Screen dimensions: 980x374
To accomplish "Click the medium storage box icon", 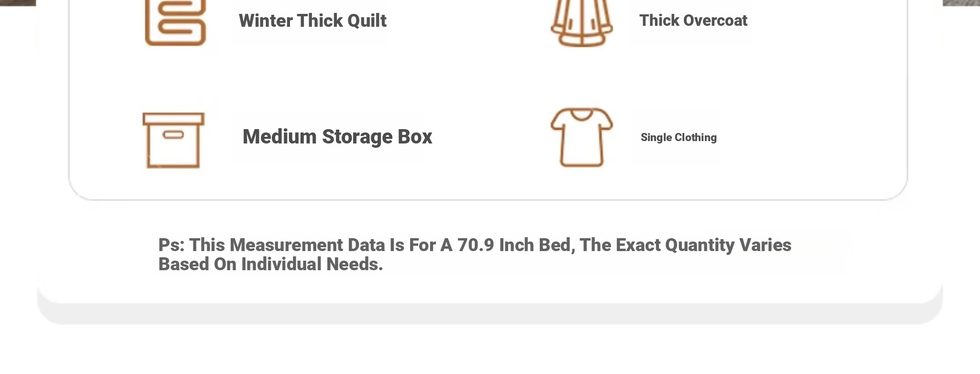I will coord(174,140).
